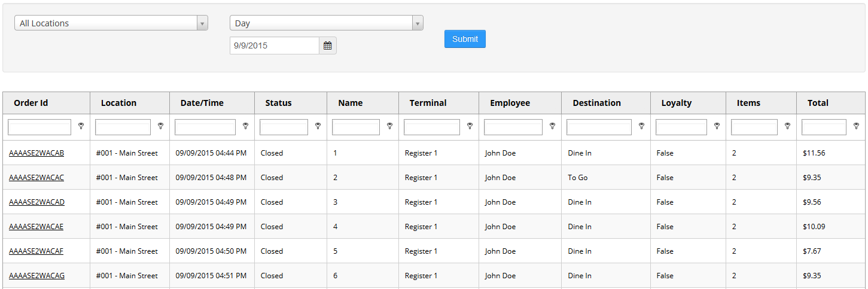Open the Day period dropdown

327,23
